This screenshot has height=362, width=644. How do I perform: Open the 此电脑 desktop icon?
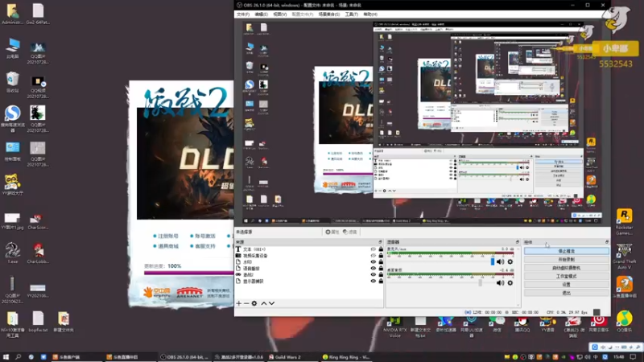(x=12, y=48)
